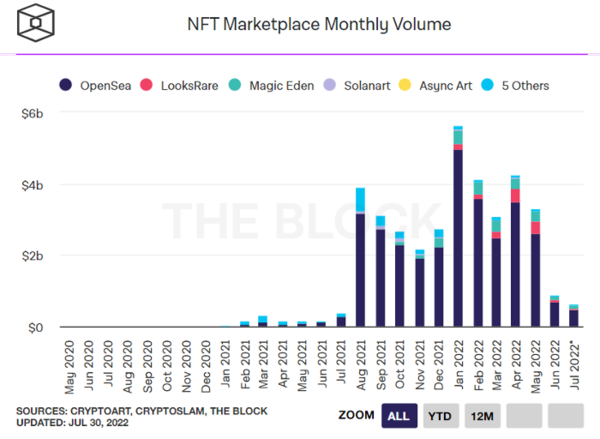Click the Jan 2022 bar
600x439 pixels.
458,226
